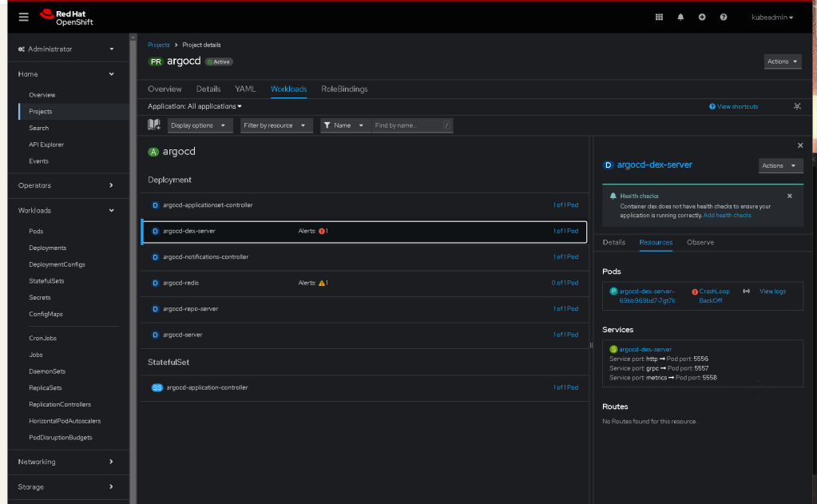Screen dimensions: 817x504
Task: Expand the Storage navigation section
Action: pos(65,486)
